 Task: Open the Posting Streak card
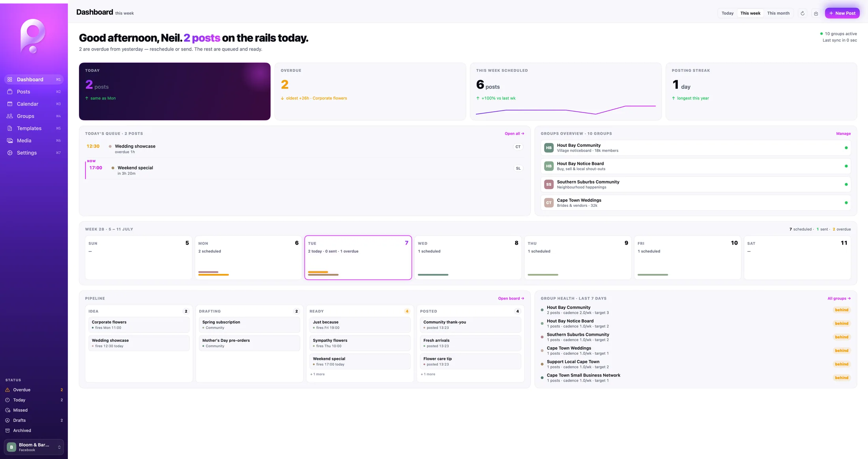click(x=761, y=92)
